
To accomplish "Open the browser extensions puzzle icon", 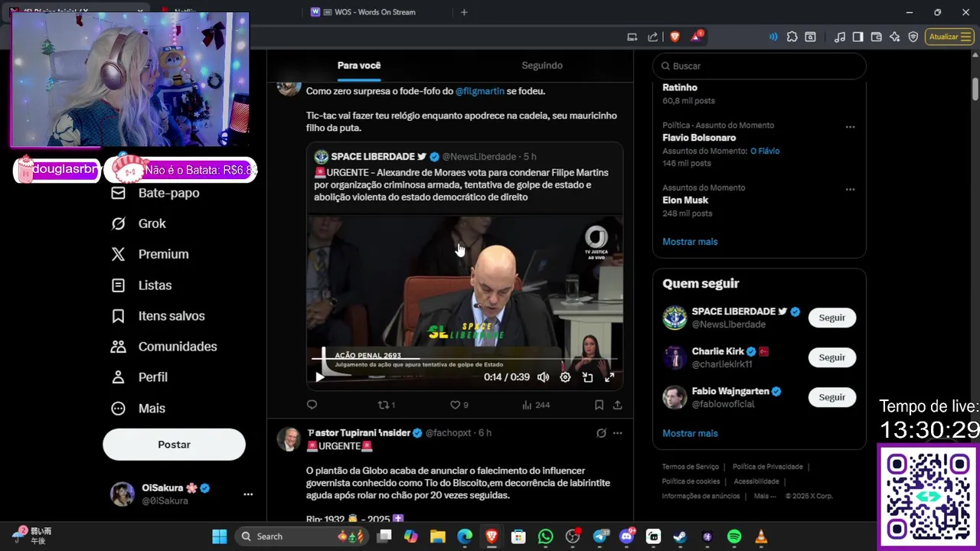I will tap(792, 37).
